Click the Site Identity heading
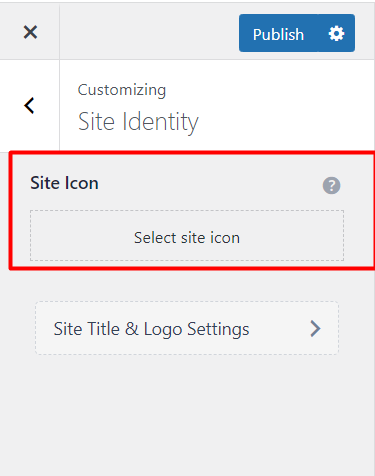The width and height of the screenshot is (375, 476). (138, 122)
